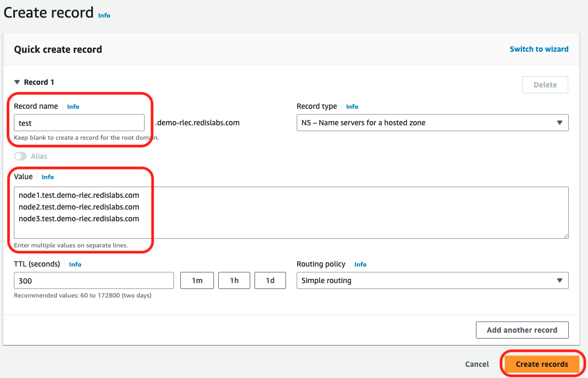Collapse the Record 1 section triangle
The height and width of the screenshot is (378, 588).
click(x=17, y=82)
